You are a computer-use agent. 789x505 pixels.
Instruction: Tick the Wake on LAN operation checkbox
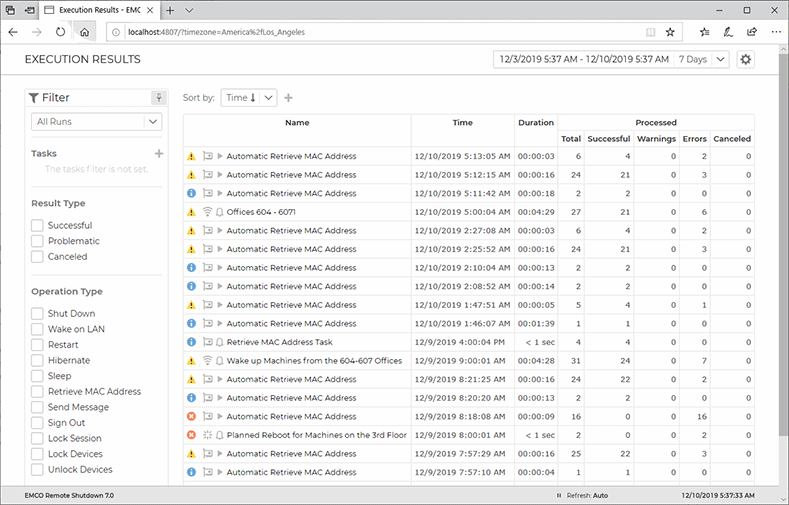pyautogui.click(x=37, y=329)
